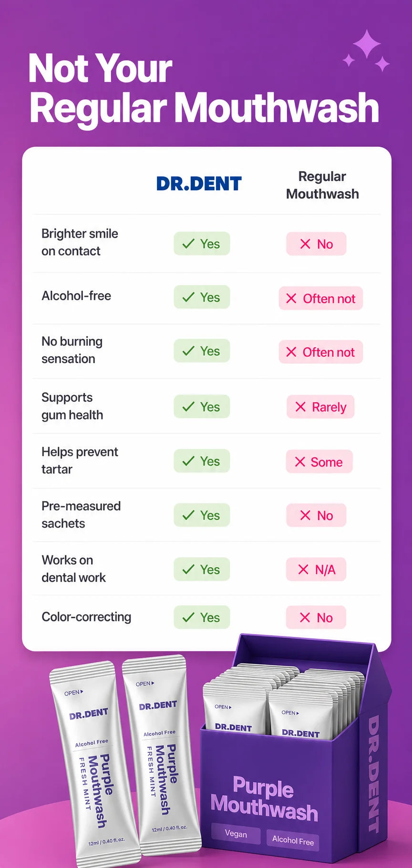Select the N/A badge for Works on dental work
Viewport: 412px width, 868px height.
[x=316, y=570]
